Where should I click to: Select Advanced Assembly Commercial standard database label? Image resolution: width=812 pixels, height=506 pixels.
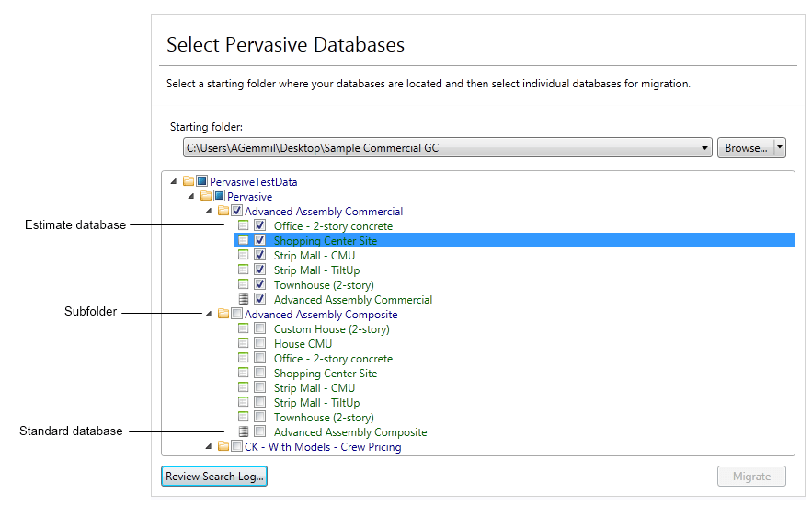pos(353,299)
